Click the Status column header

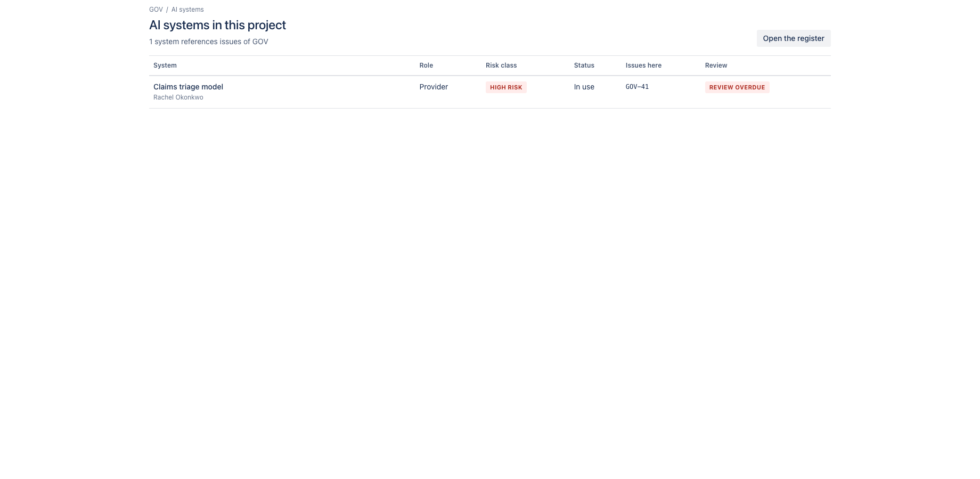[584, 65]
